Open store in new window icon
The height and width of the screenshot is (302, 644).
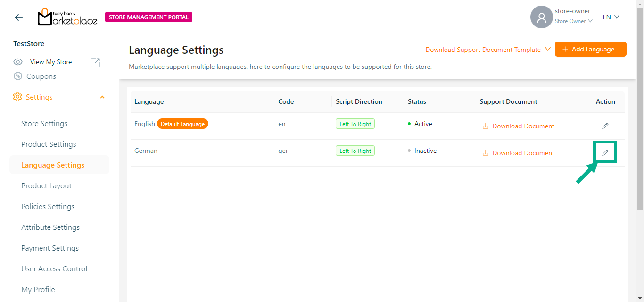(x=95, y=62)
